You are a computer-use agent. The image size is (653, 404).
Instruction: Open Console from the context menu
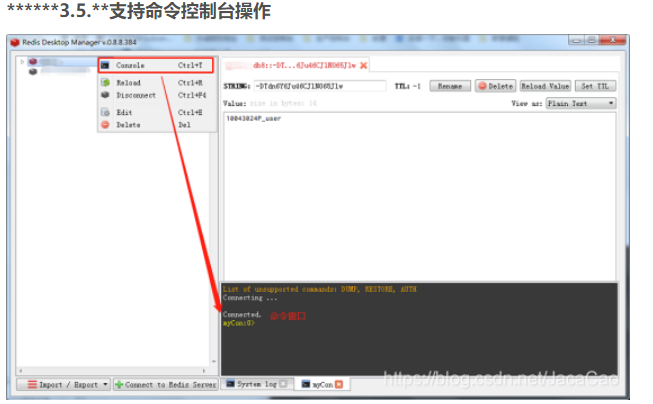click(x=155, y=65)
